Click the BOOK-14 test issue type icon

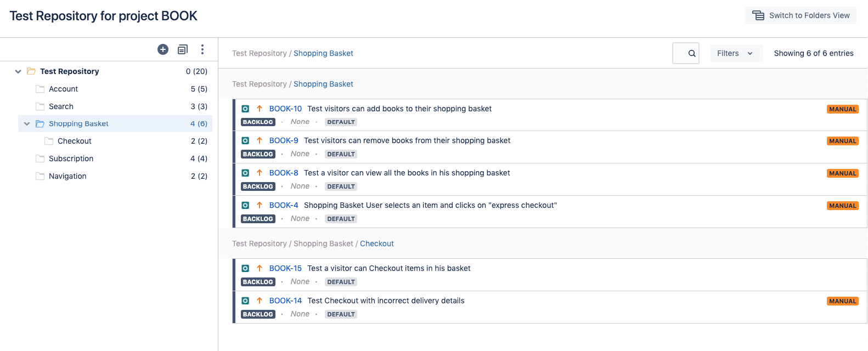tap(245, 301)
